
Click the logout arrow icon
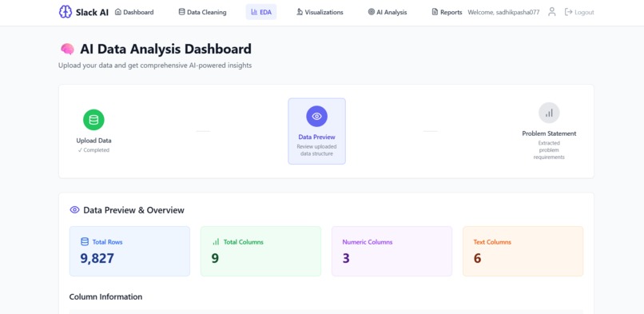pyautogui.click(x=568, y=12)
